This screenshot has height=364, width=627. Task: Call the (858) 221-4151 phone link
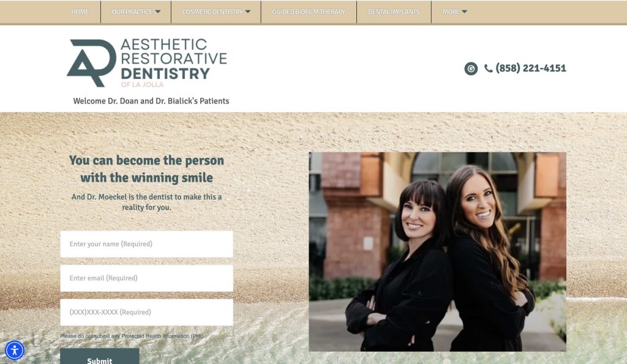pyautogui.click(x=531, y=69)
